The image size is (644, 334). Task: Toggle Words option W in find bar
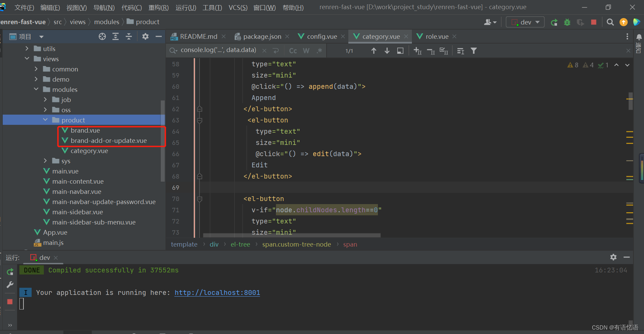pos(306,51)
